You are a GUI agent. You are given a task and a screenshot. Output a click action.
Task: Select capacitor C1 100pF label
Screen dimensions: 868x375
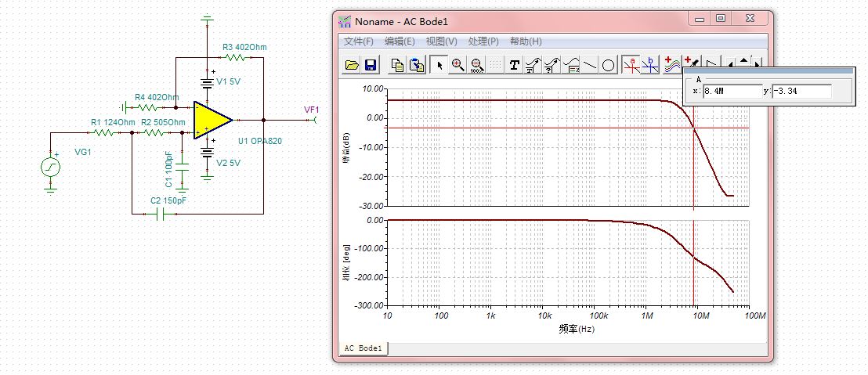[x=169, y=169]
